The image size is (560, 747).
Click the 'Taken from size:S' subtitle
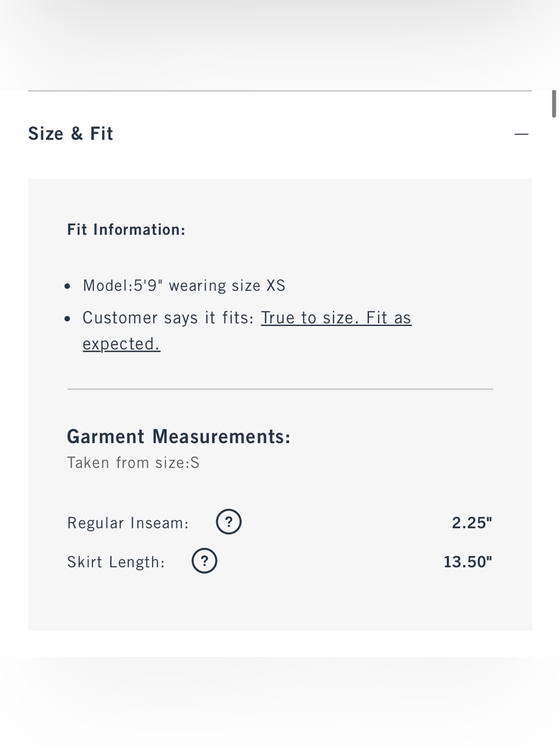click(x=133, y=463)
